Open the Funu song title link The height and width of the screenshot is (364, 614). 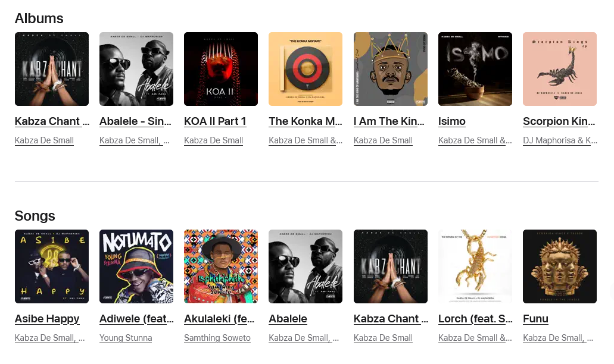(x=535, y=319)
